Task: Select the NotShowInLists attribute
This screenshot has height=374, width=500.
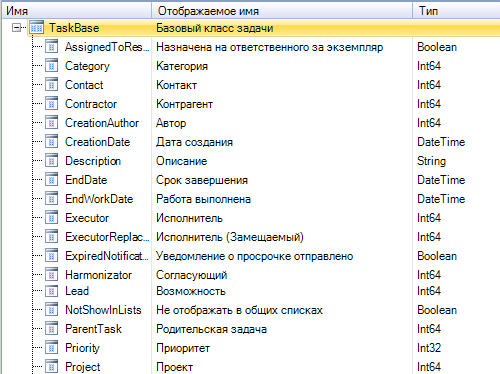Action: (x=103, y=310)
